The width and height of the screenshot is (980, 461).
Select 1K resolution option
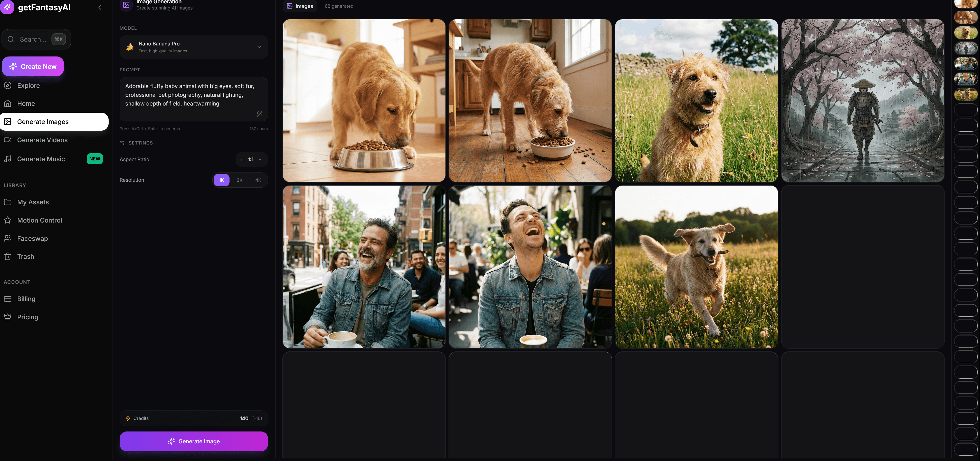coord(221,180)
